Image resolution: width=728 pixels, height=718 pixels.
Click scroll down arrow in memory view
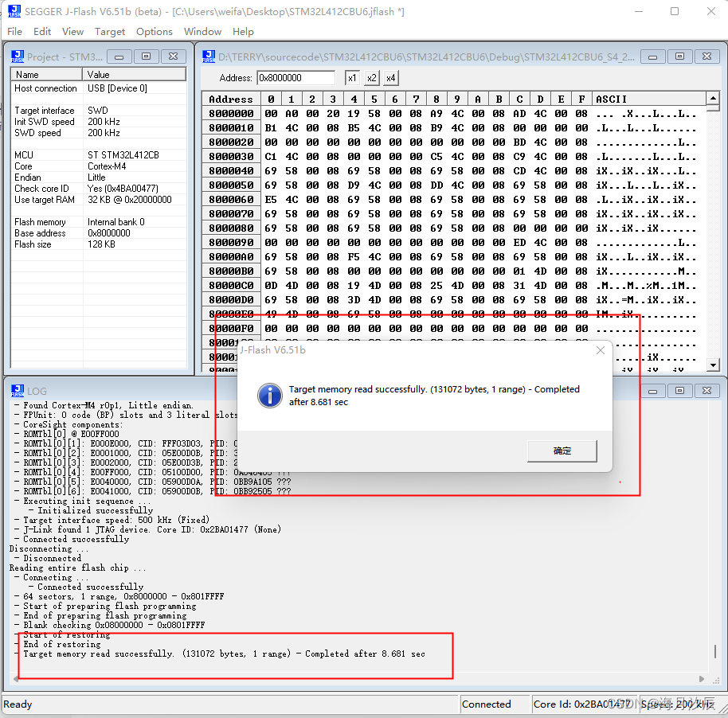713,365
